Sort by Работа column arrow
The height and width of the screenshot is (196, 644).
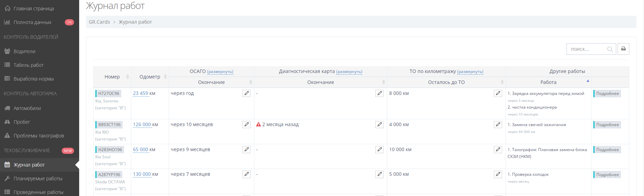[x=588, y=81]
